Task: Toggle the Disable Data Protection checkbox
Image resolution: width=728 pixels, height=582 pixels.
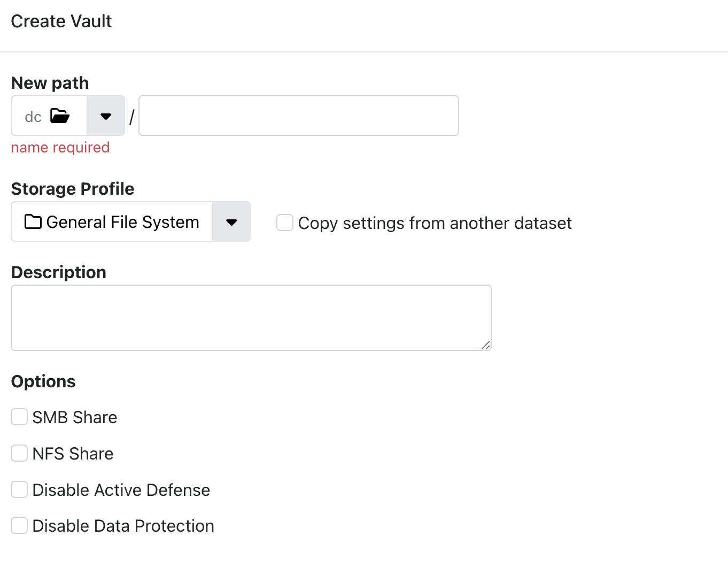Action: point(19,526)
